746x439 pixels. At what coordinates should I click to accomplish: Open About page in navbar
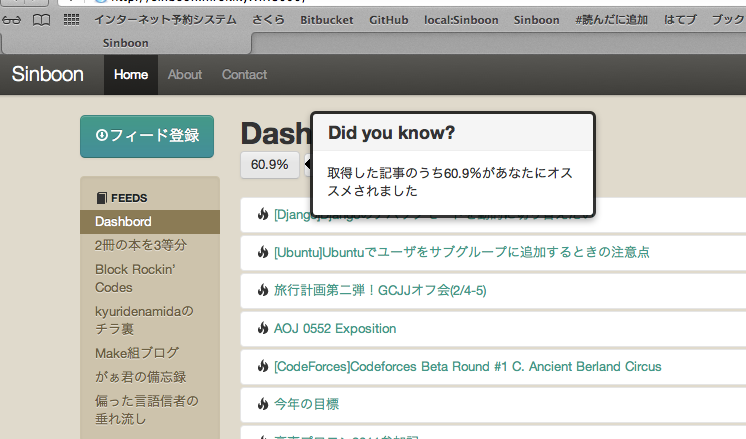[x=185, y=75]
